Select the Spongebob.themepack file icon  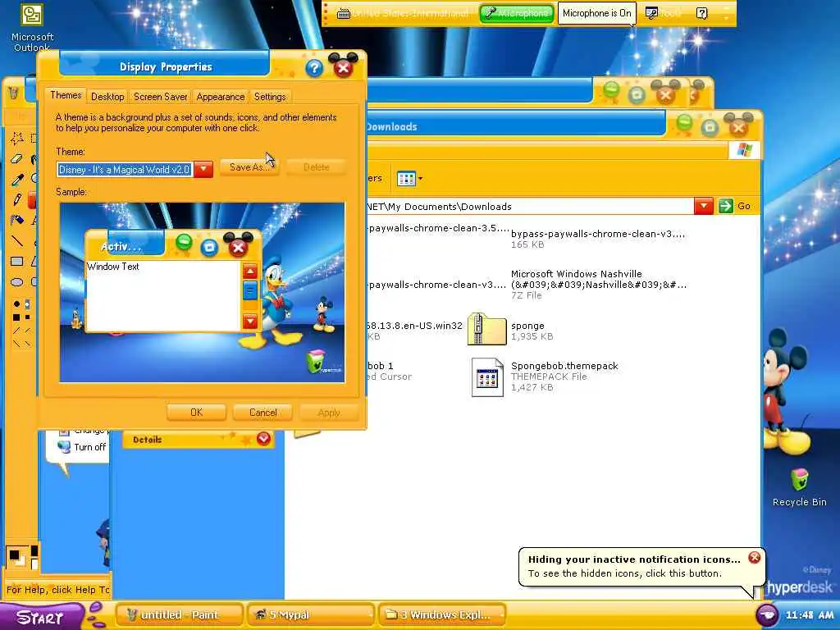487,377
